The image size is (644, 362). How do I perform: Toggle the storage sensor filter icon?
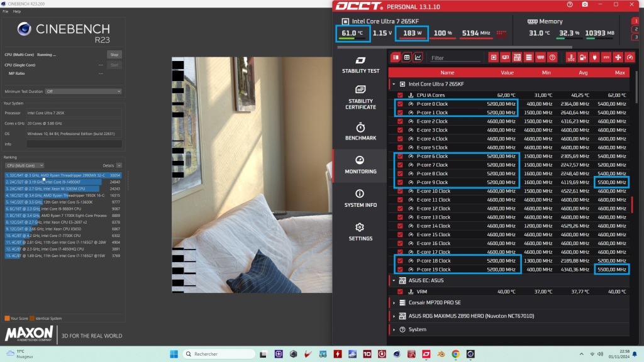(528, 57)
